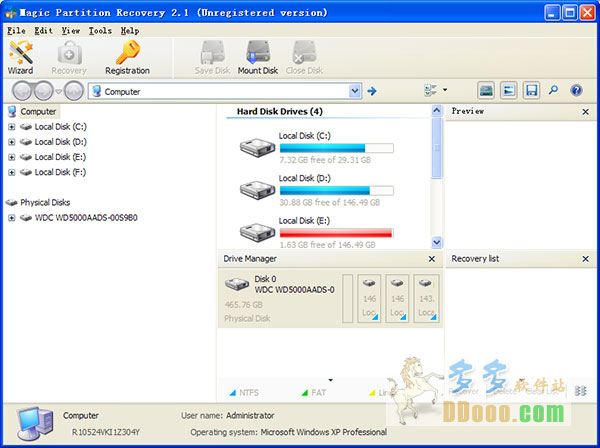The width and height of the screenshot is (600, 448).
Task: Launch the Wizard tool
Action: click(21, 57)
